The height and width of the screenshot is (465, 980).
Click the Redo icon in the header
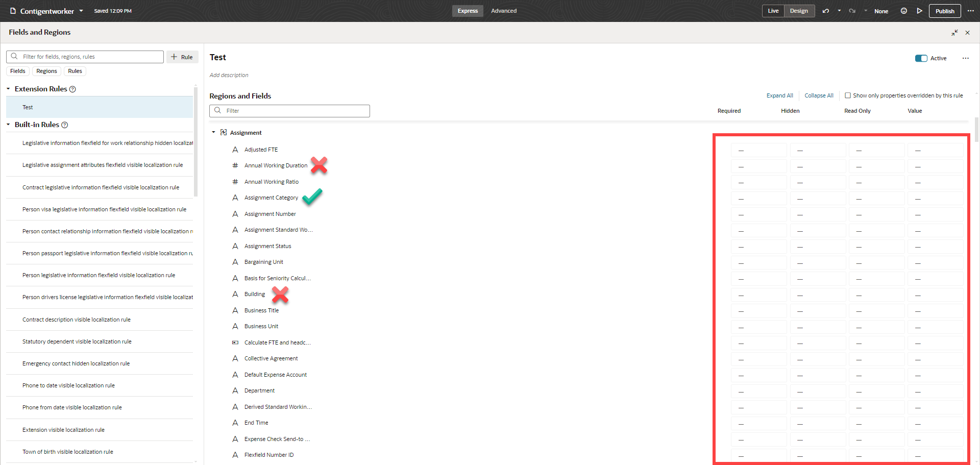pyautogui.click(x=851, y=11)
